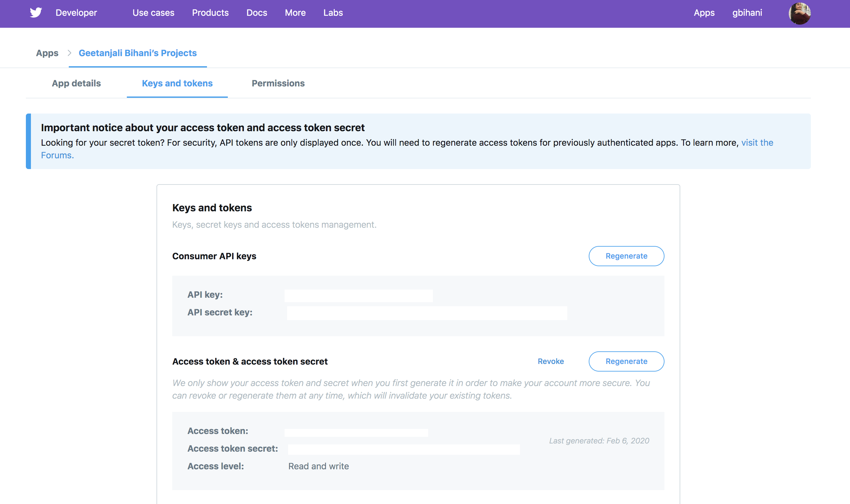Image resolution: width=850 pixels, height=504 pixels.
Task: Open the More menu
Action: [295, 13]
